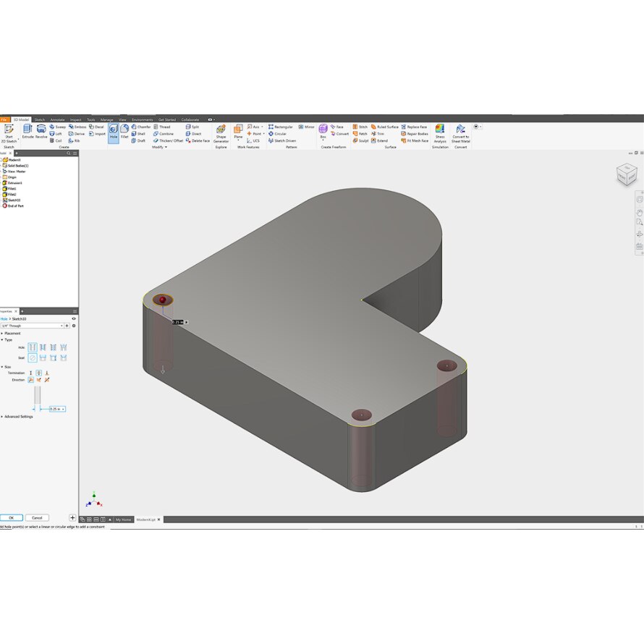Open the My Home document tab
644x644 pixels.
123,520
